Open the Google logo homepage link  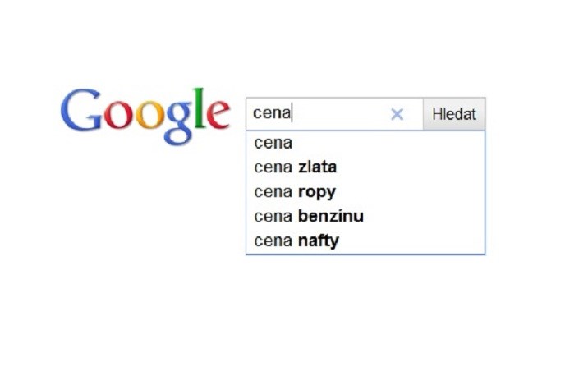tap(145, 115)
